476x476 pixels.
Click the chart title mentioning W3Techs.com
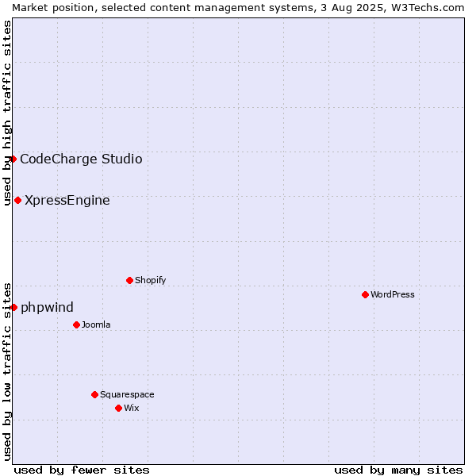(238, 8)
